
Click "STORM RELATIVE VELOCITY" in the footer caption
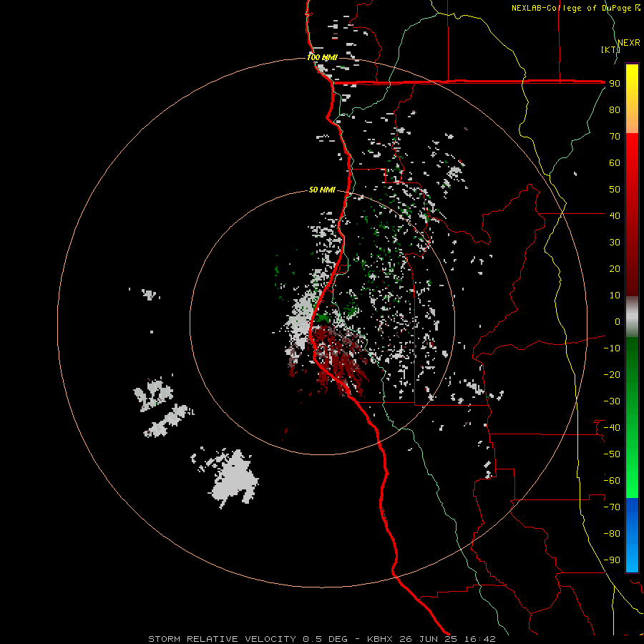pos(222,639)
